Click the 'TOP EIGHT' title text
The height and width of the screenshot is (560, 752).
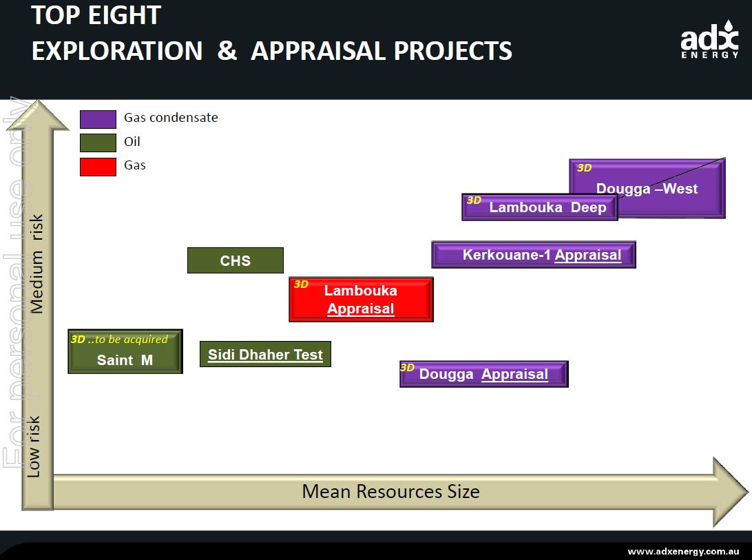96,15
